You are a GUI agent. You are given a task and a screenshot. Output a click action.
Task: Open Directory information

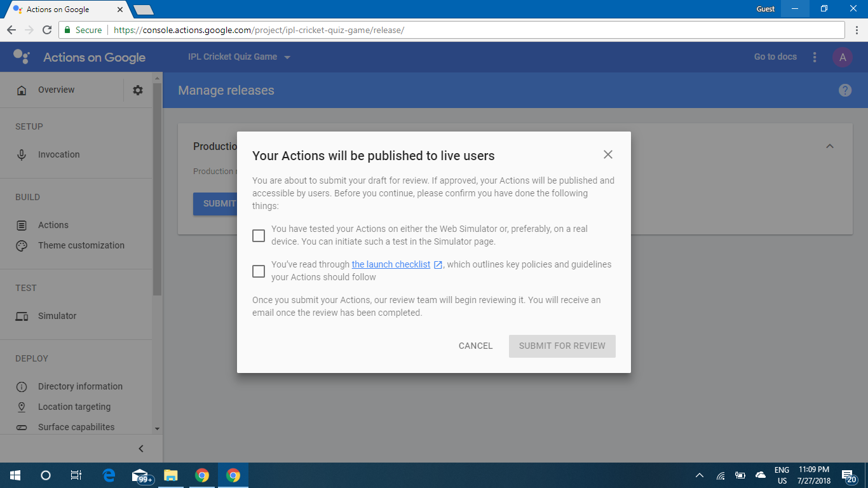pyautogui.click(x=80, y=386)
